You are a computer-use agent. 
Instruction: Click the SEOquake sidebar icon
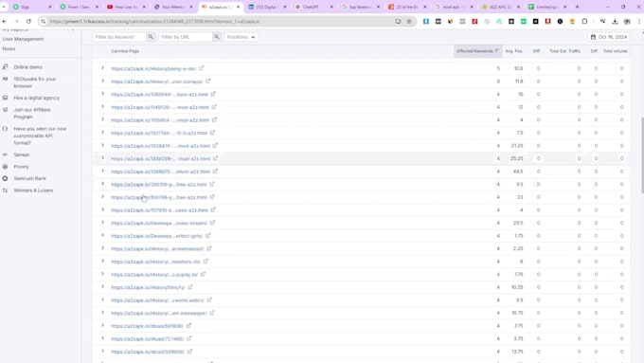[5, 79]
